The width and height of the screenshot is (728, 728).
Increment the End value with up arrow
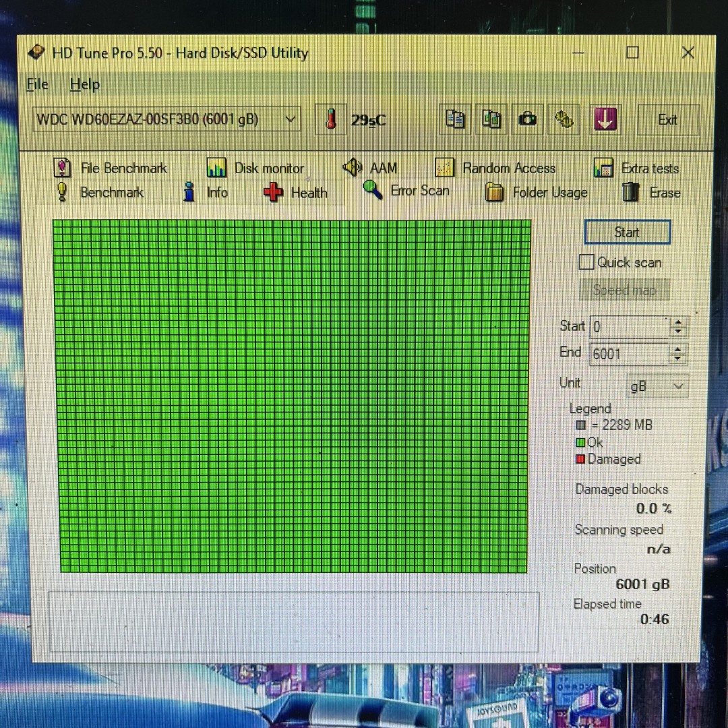click(678, 349)
